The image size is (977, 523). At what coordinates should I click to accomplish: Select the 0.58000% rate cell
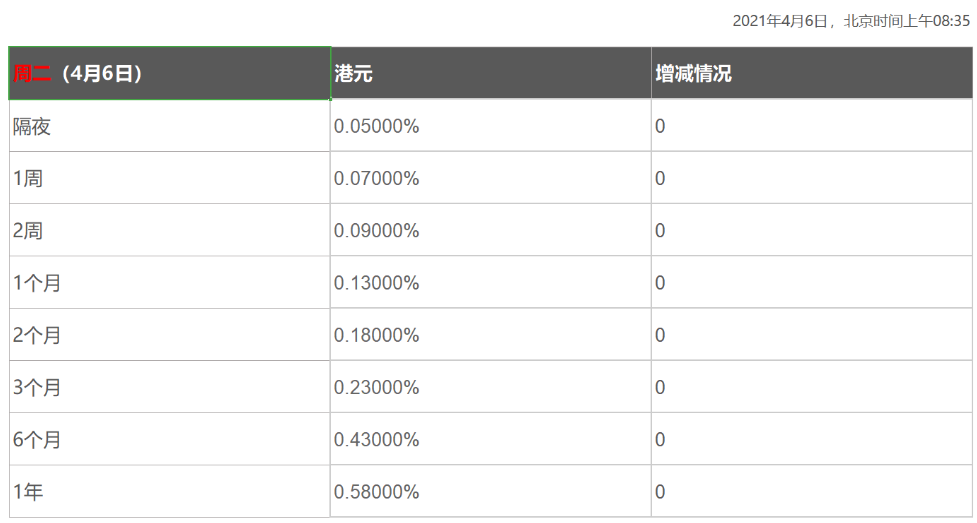[x=376, y=492]
